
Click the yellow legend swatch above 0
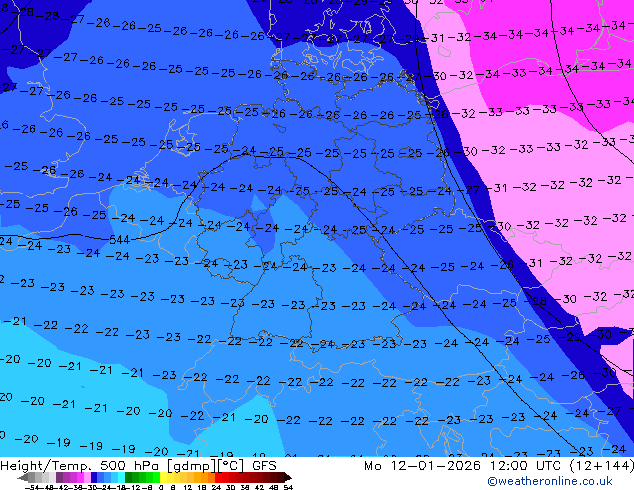tap(163, 478)
